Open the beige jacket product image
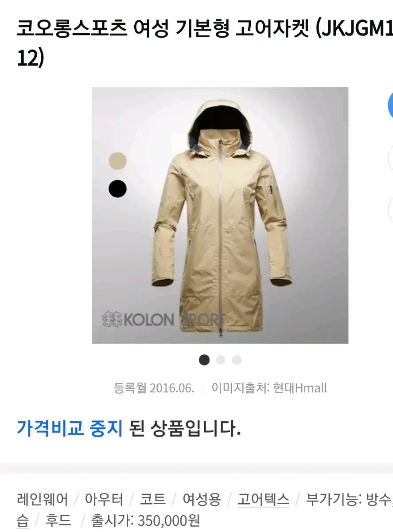This screenshot has height=532, width=393. point(220,215)
